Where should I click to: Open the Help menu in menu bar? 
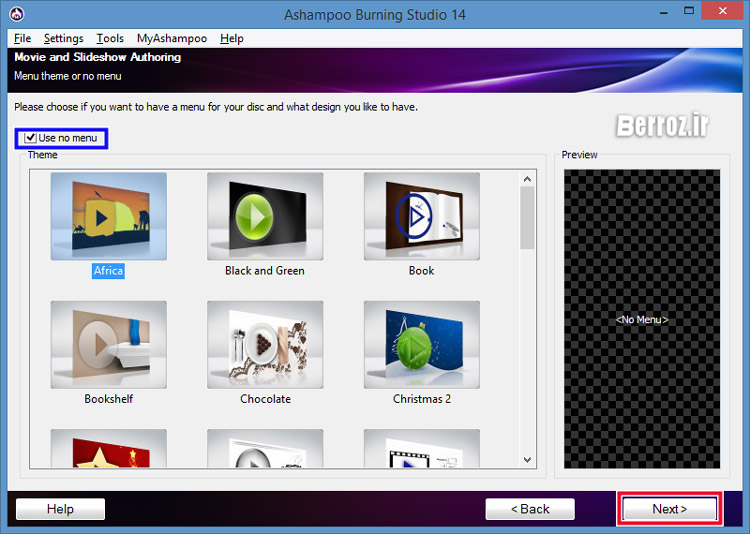(x=232, y=38)
